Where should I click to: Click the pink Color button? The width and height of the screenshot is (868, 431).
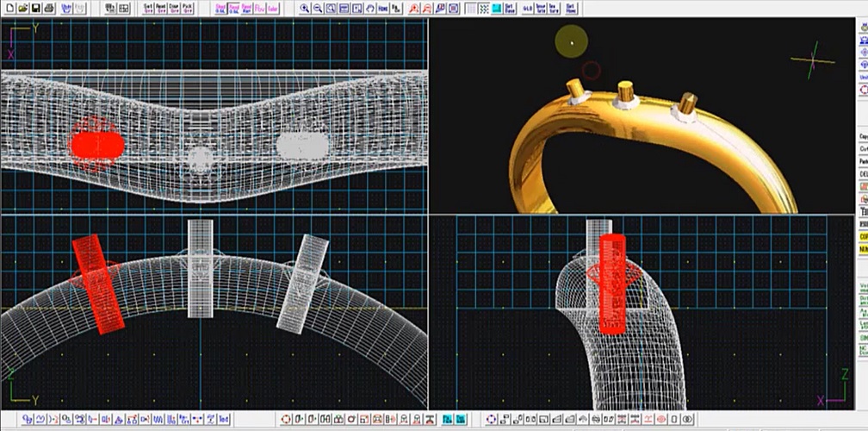point(272,8)
